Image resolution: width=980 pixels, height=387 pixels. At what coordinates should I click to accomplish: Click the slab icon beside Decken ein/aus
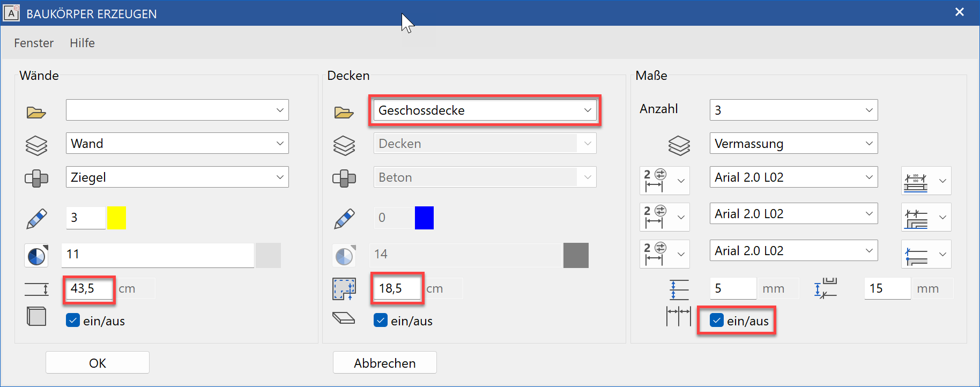[x=344, y=318]
